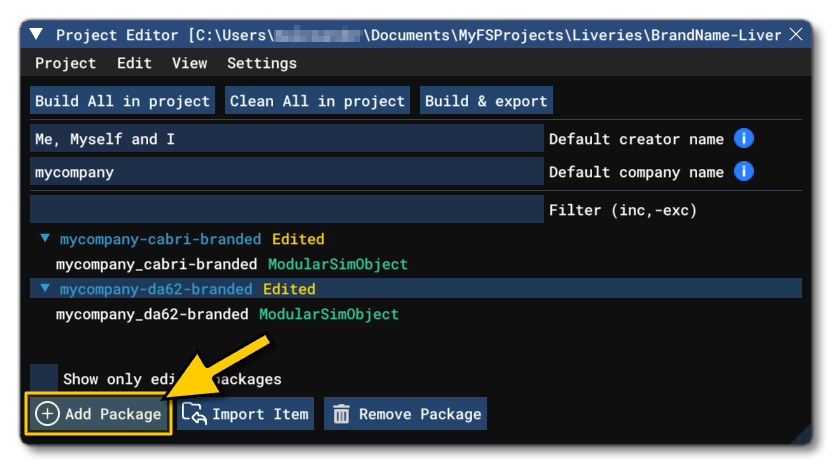Image resolution: width=832 pixels, height=465 pixels.
Task: Open the View menu
Action: pos(189,63)
